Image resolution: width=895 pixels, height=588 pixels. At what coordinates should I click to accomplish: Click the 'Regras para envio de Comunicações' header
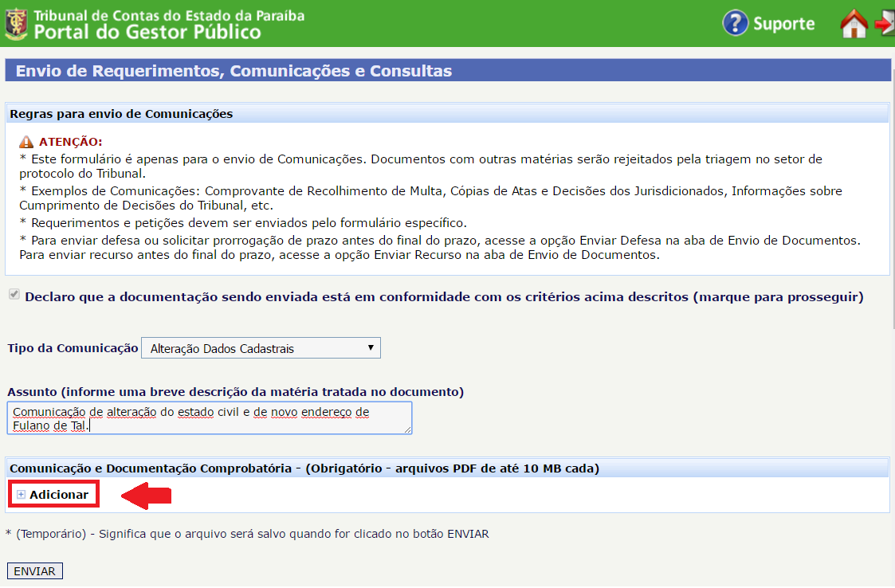pyautogui.click(x=121, y=114)
